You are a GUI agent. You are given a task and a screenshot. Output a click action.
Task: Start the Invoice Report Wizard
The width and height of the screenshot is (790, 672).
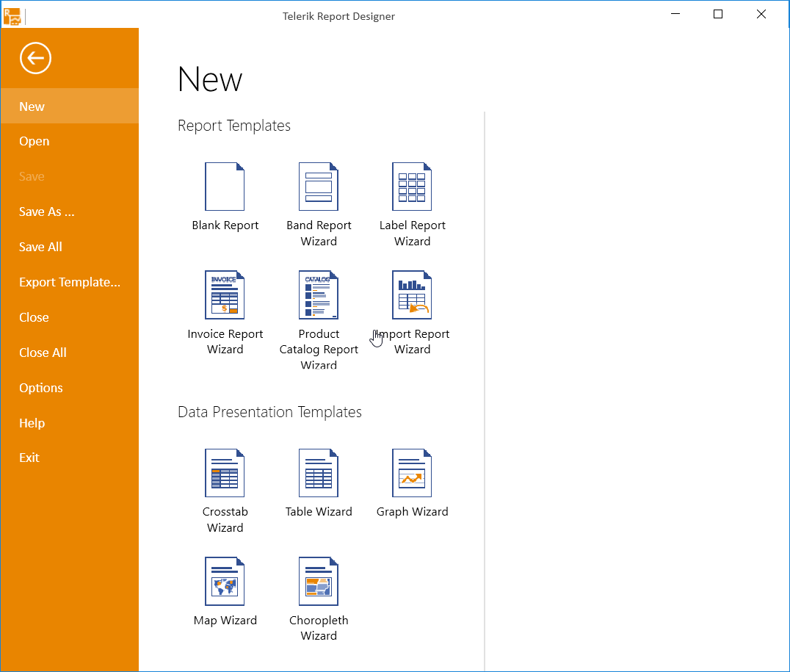225,295
